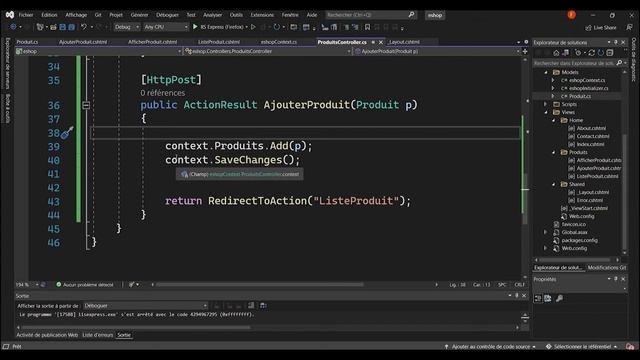Switch to the Produit.cs tab

[27, 42]
